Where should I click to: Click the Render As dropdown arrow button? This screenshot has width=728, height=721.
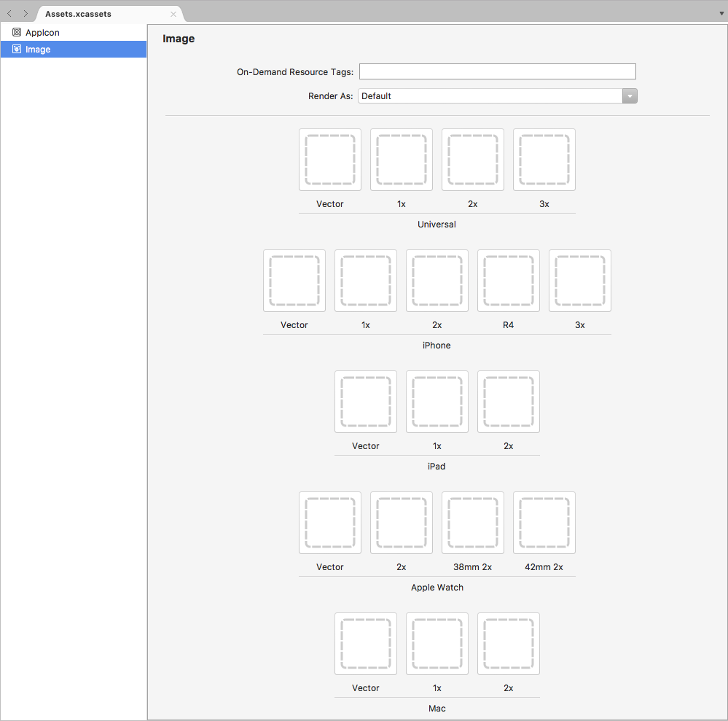(629, 96)
